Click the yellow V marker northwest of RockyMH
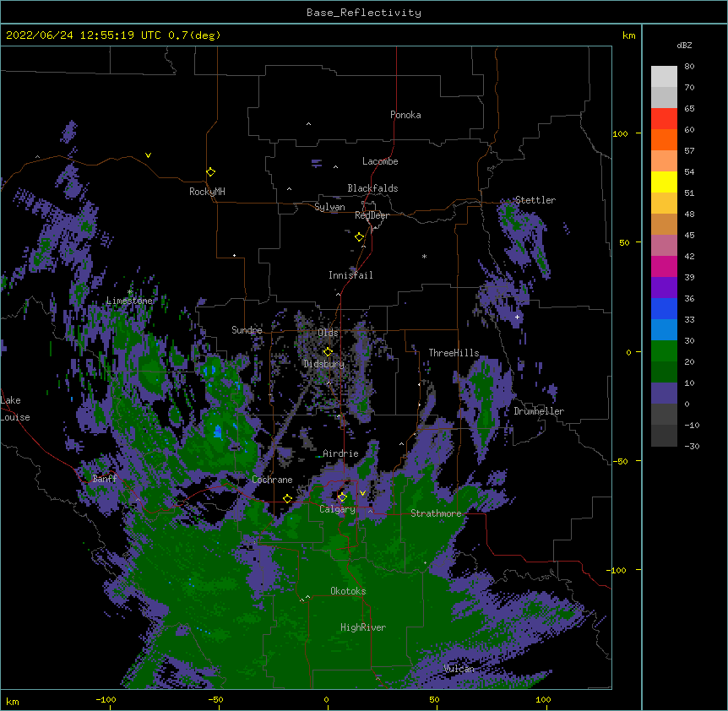This screenshot has height=711, width=728. pos(148,155)
